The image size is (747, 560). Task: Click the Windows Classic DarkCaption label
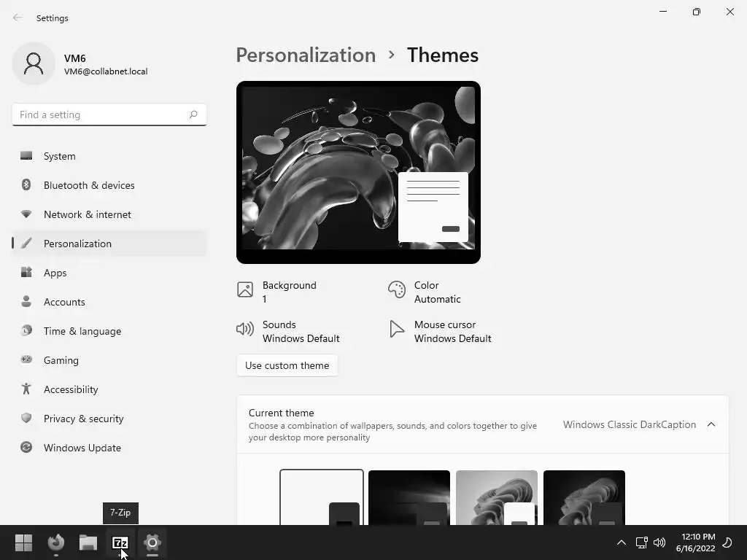(630, 424)
